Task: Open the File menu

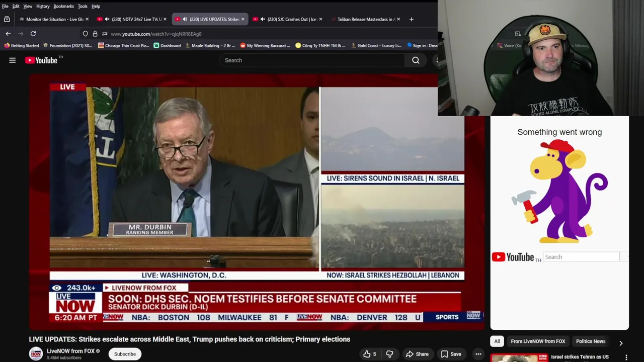Action: pos(5,6)
